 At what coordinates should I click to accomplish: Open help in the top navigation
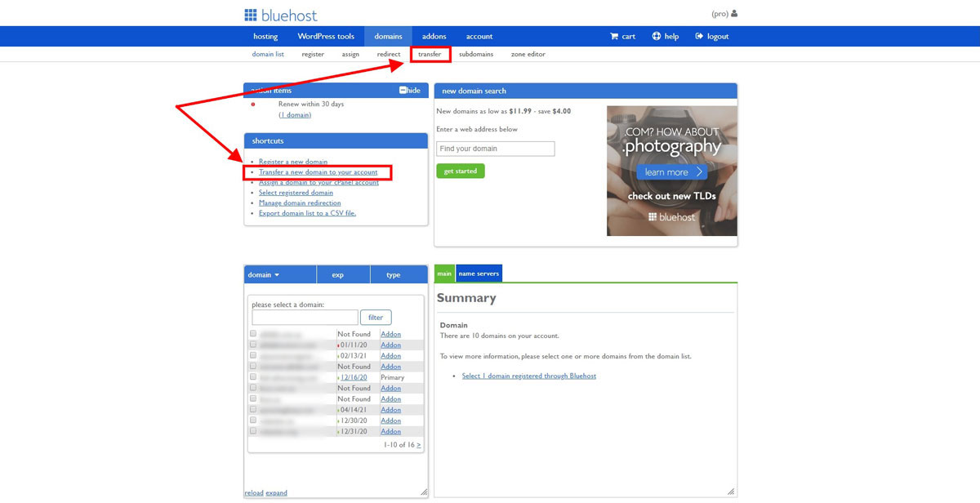click(666, 36)
